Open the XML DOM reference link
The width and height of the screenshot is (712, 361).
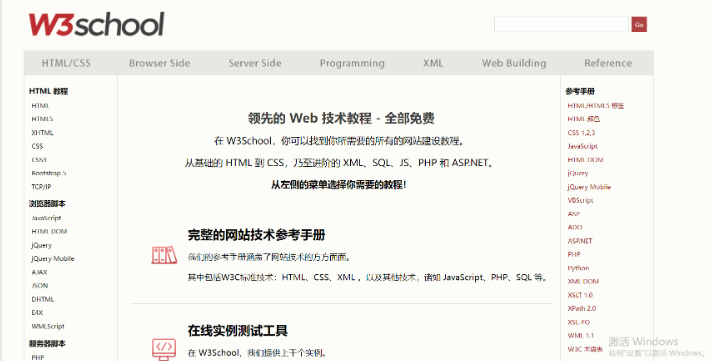pos(583,281)
